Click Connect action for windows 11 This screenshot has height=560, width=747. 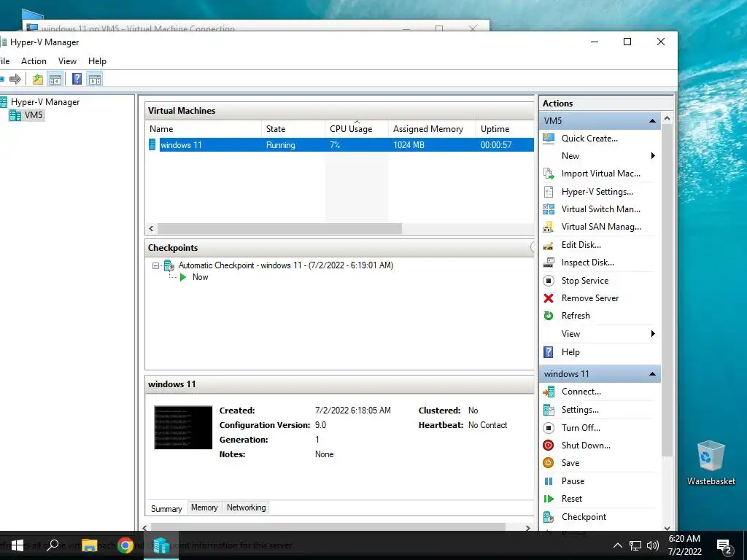(581, 392)
